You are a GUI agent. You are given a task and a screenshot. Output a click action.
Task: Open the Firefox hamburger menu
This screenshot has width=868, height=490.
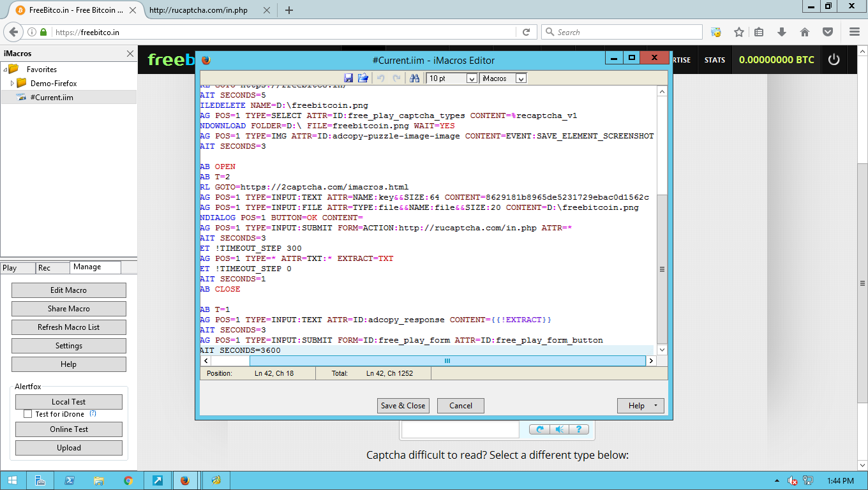click(x=854, y=32)
